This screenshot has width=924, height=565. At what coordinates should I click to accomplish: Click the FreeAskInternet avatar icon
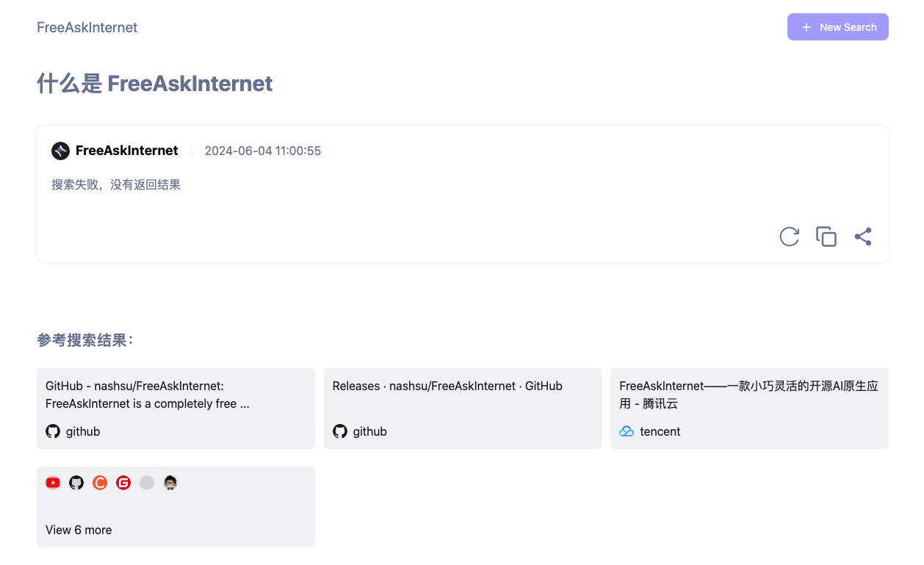pos(60,151)
